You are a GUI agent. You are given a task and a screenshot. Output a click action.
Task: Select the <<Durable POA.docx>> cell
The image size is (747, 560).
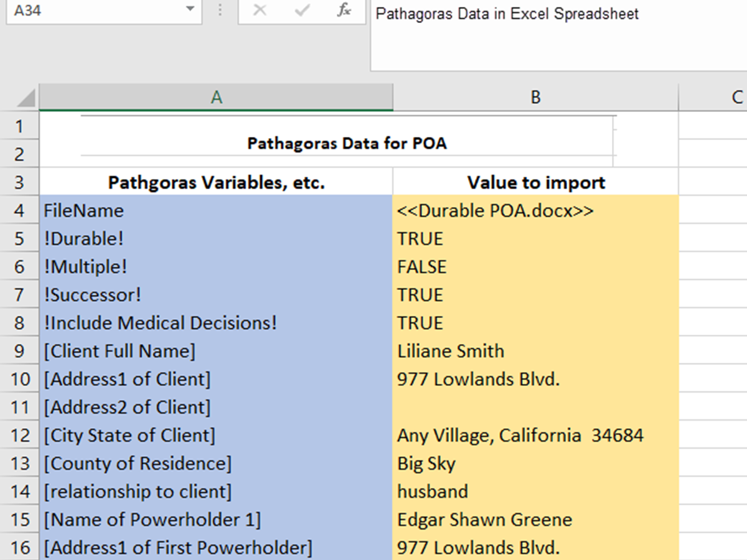536,210
